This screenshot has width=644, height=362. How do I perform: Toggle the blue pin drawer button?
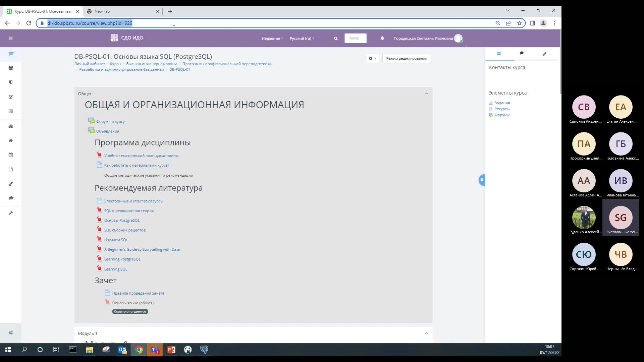pyautogui.click(x=482, y=180)
